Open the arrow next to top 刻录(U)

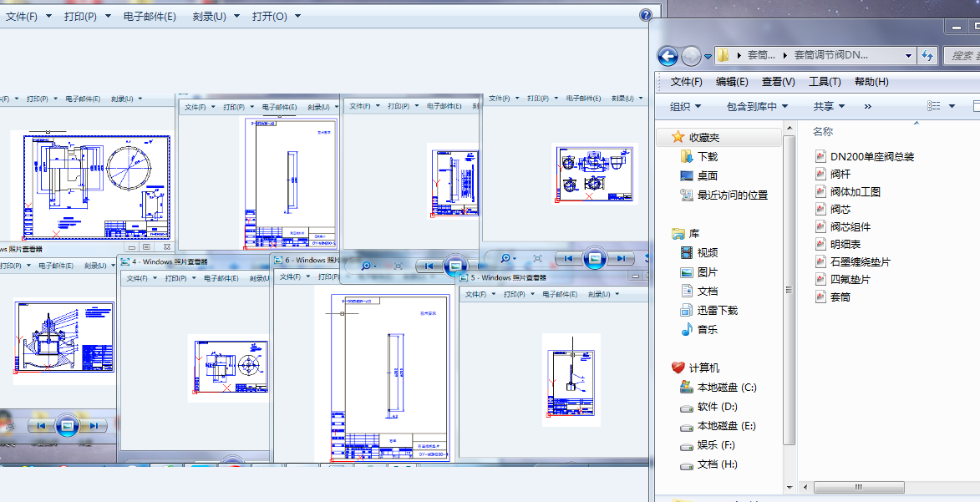237,16
